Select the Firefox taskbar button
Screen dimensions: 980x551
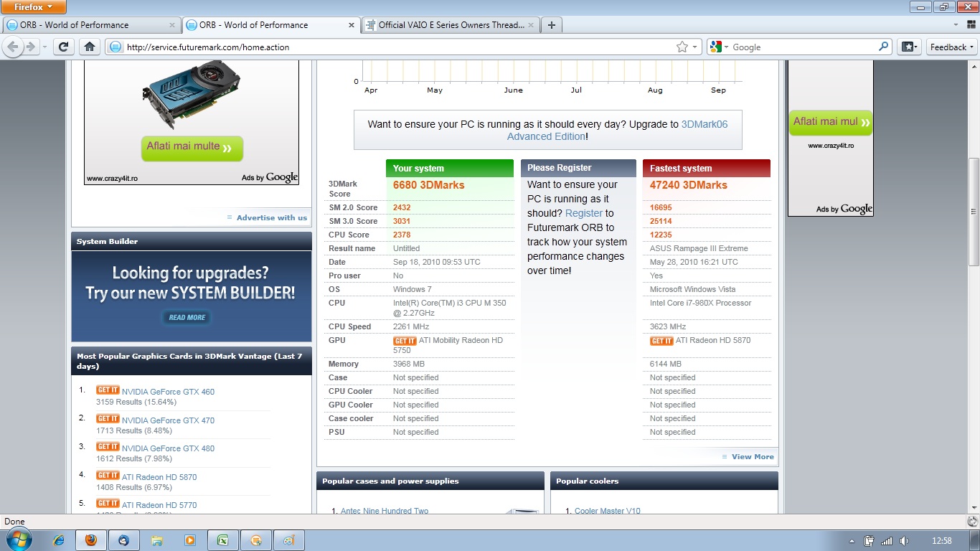(x=91, y=540)
